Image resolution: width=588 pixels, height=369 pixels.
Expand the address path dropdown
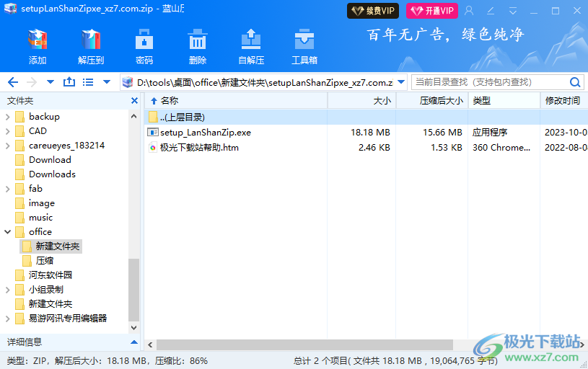[x=401, y=82]
